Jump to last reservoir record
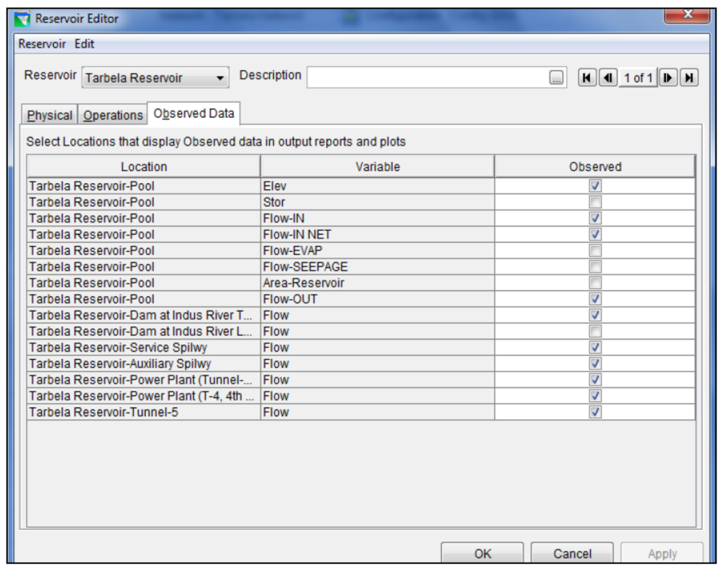 (689, 78)
